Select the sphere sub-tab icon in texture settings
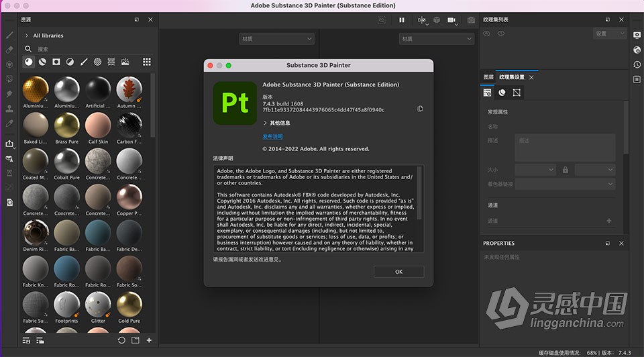Screen dimensions: 644x357 pos(502,93)
